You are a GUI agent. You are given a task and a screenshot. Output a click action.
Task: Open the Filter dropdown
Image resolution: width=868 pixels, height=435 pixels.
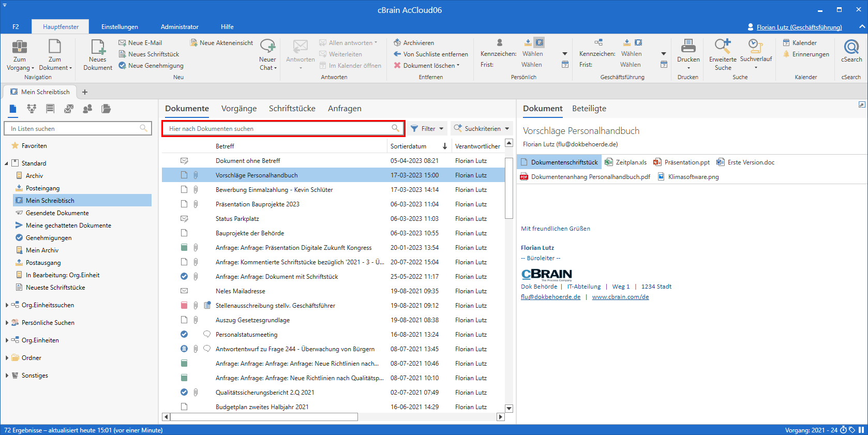[427, 128]
